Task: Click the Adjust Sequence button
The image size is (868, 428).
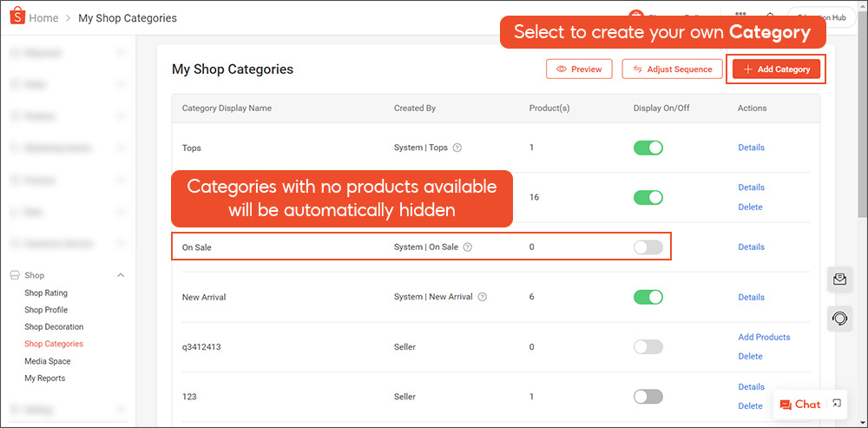Action: (x=672, y=69)
